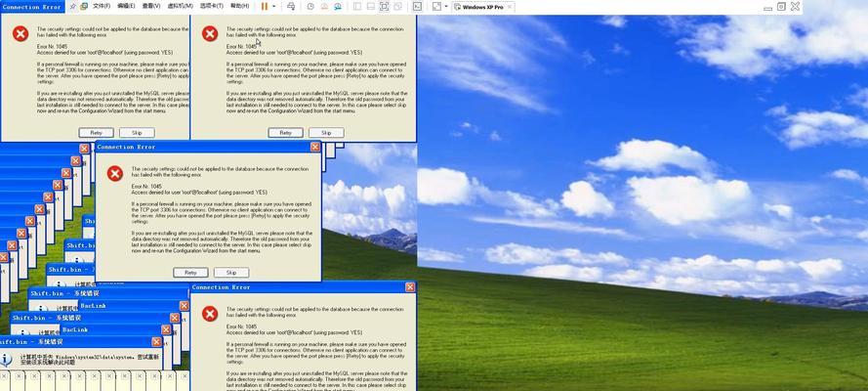Click 'Error Nr. 1045' in the center dialog
The width and height of the screenshot is (868, 391).
pos(147,186)
